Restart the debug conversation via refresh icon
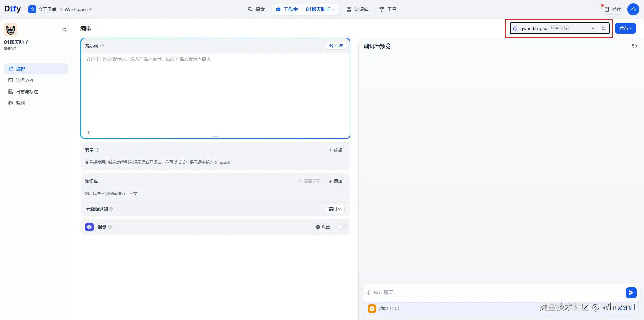The height and width of the screenshot is (320, 644). click(x=634, y=46)
